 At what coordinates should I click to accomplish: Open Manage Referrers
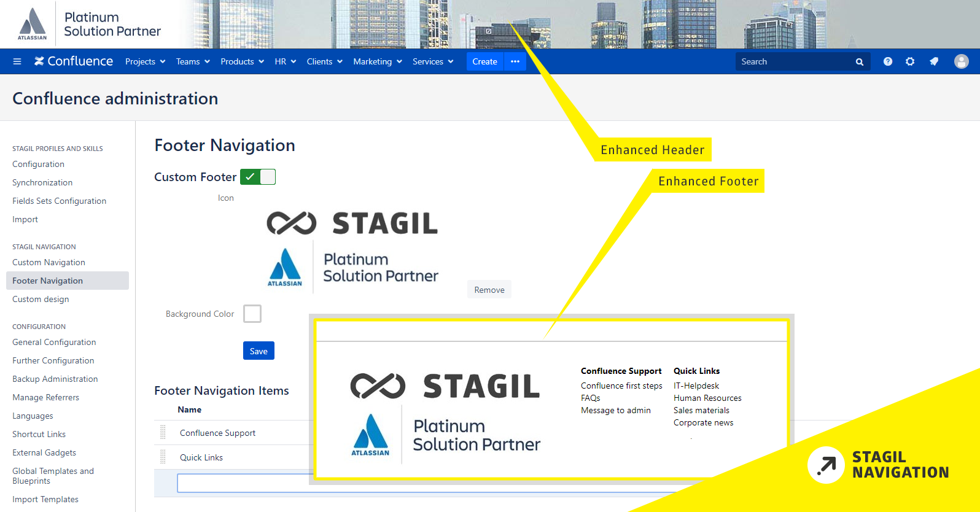coord(45,397)
